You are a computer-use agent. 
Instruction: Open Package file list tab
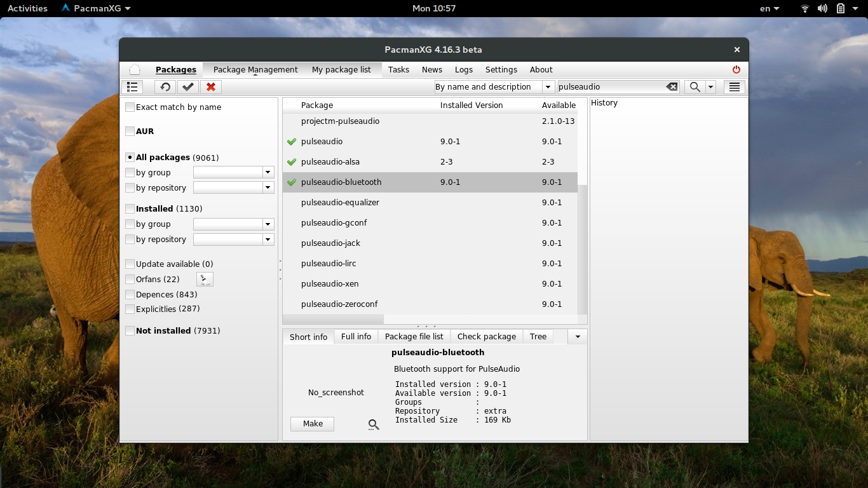(414, 337)
